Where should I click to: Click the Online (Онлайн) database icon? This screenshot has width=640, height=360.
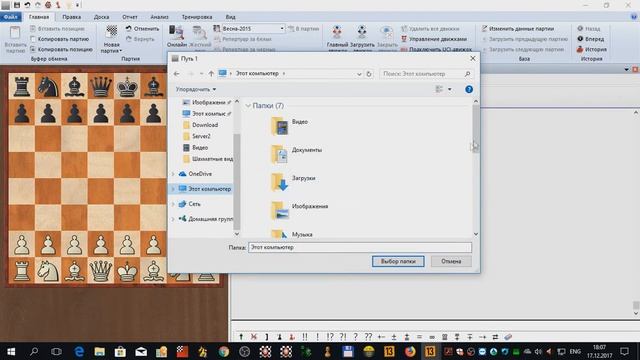(x=176, y=32)
